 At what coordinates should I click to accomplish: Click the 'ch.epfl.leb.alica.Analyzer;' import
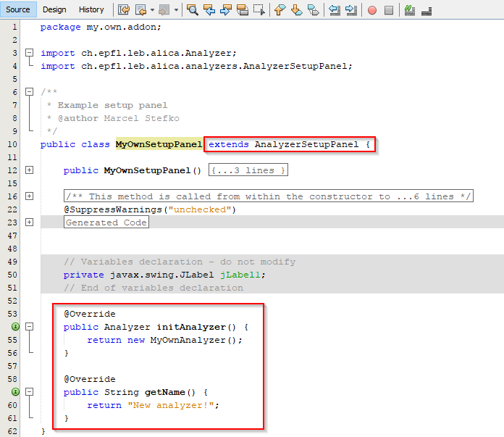pos(159,53)
